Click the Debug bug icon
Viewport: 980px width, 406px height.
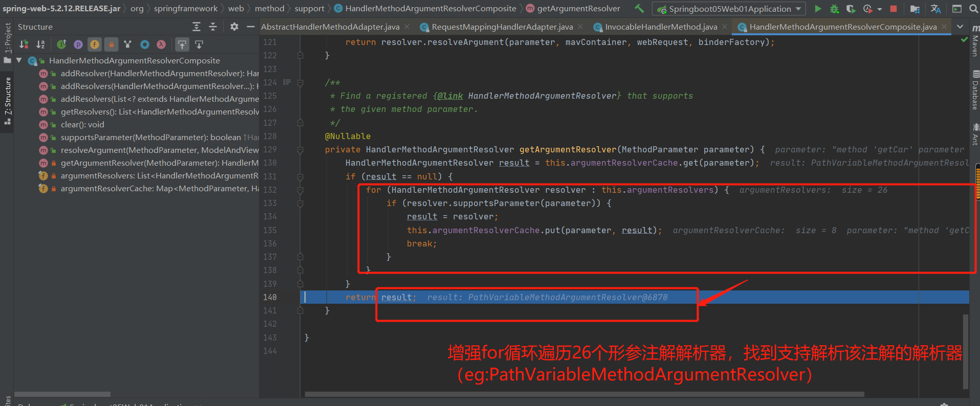834,9
